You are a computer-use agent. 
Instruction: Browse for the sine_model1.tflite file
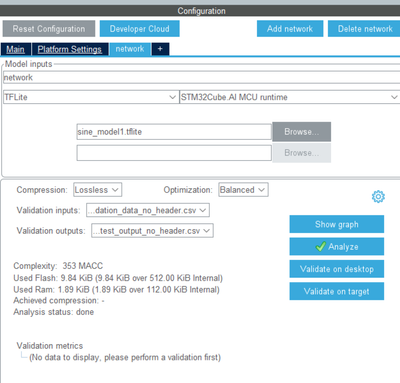click(302, 132)
